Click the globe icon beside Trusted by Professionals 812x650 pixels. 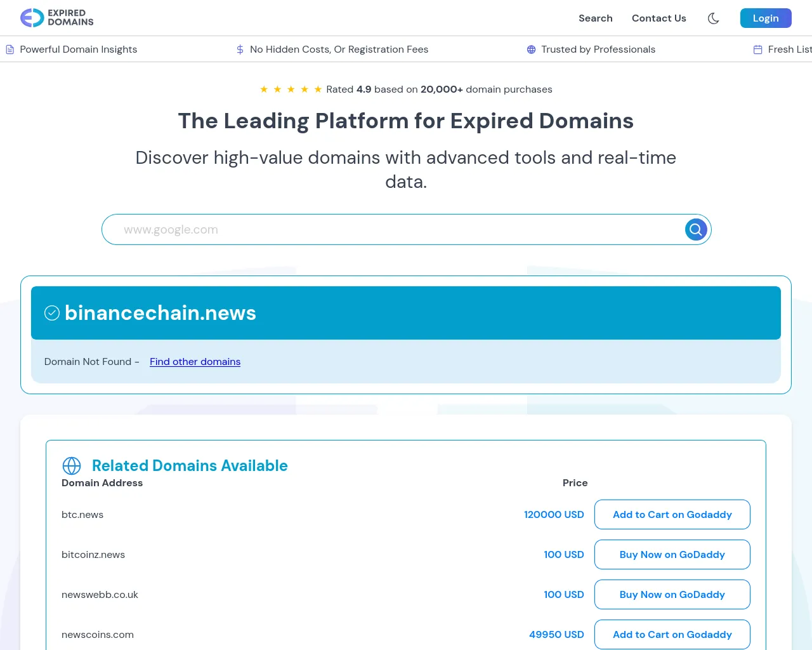click(x=532, y=50)
